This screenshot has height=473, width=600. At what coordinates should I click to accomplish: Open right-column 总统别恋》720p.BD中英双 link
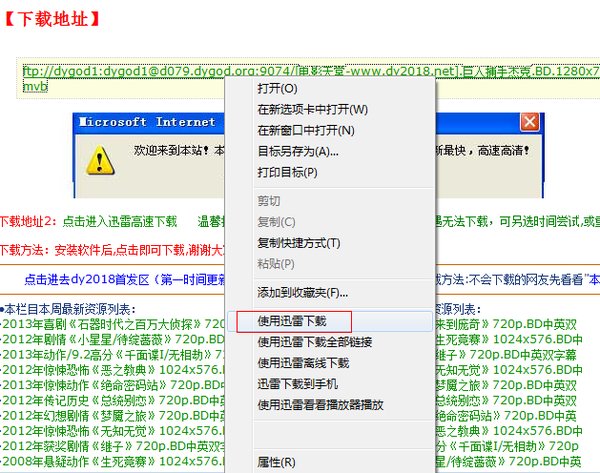coord(506,400)
